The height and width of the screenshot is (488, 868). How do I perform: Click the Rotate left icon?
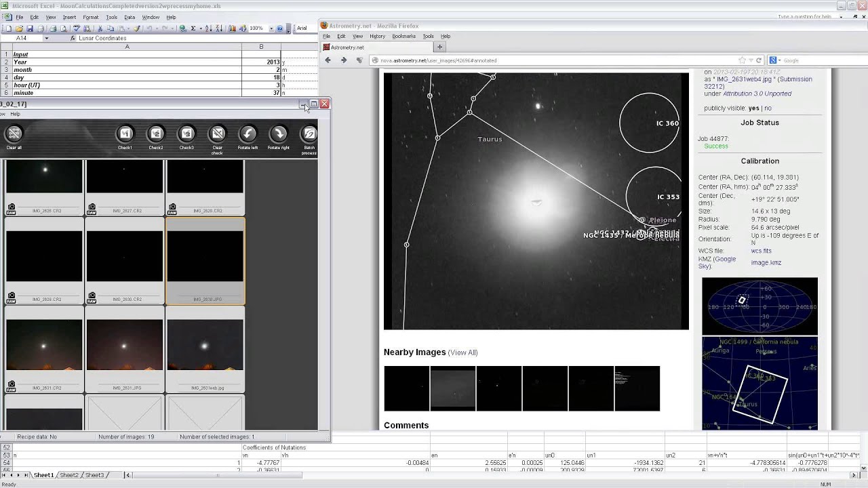click(x=248, y=134)
